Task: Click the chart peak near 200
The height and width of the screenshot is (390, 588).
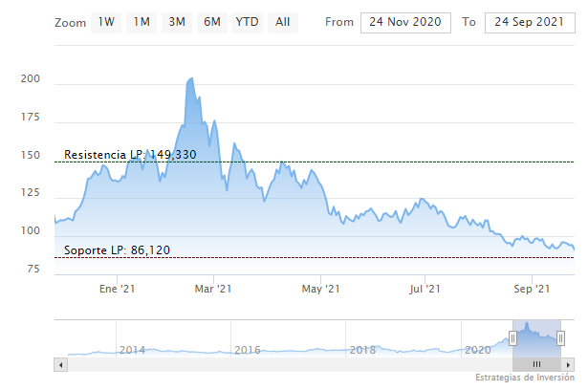Action: [192, 79]
